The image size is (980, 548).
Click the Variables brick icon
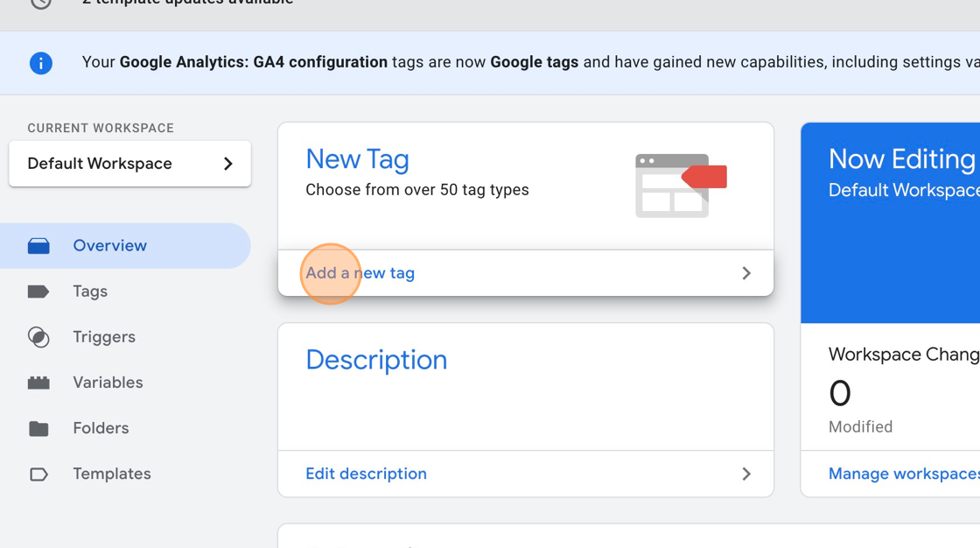point(38,383)
